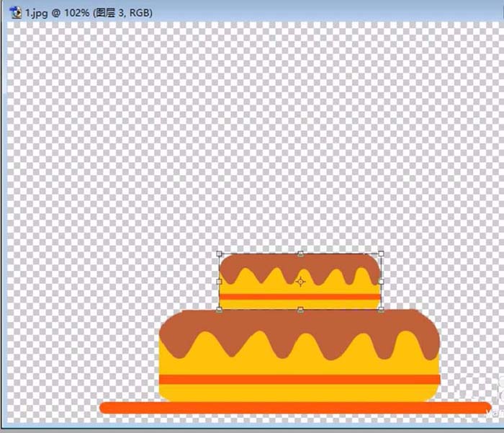Grab the top-left transform corner handle
The image size is (504, 433).
tap(220, 254)
